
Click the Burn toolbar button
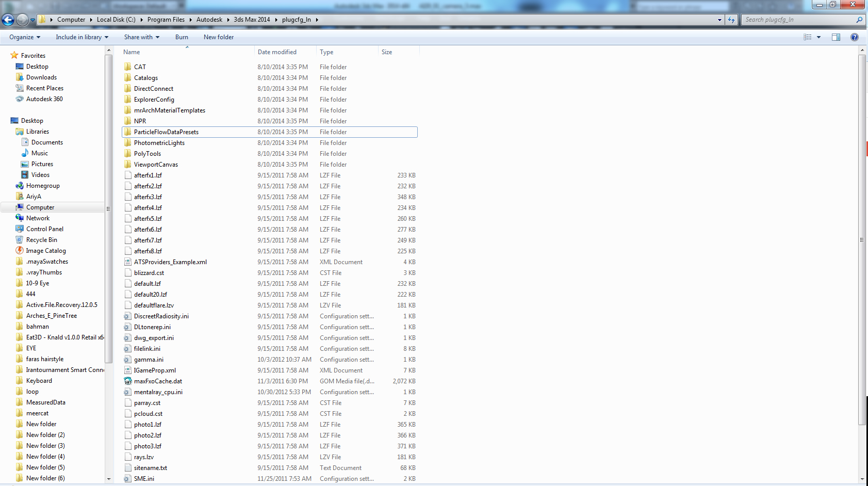(x=182, y=37)
